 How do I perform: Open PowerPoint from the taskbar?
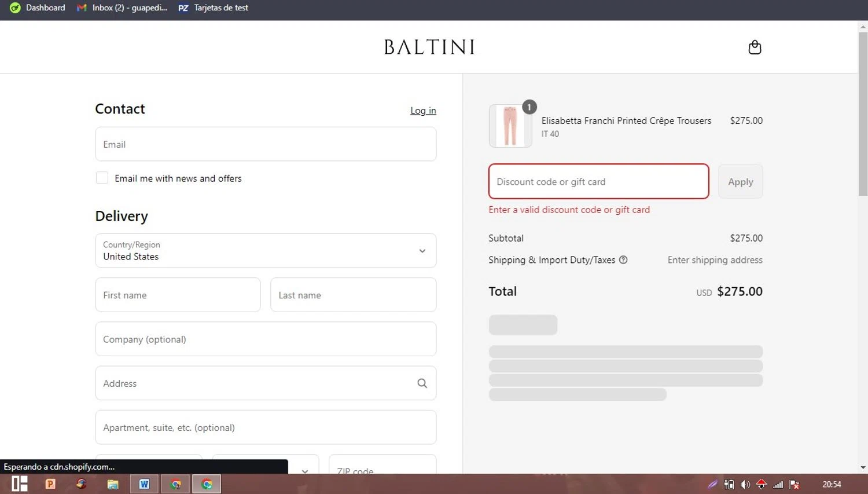pyautogui.click(x=50, y=484)
